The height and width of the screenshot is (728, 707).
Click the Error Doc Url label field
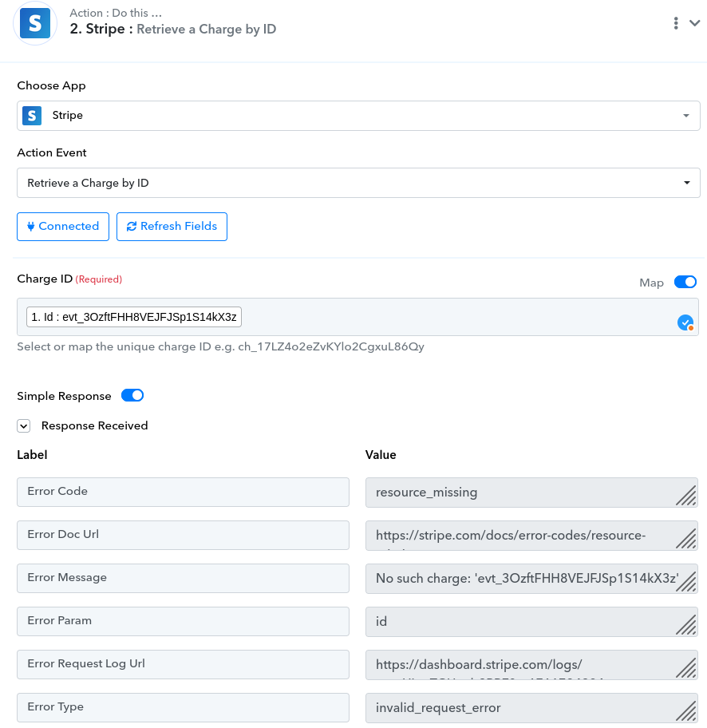coord(183,535)
